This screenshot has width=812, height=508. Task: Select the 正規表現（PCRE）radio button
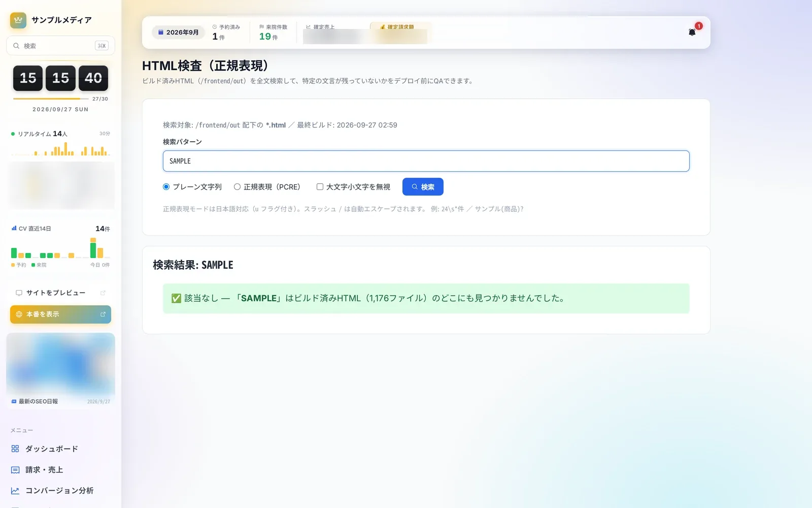point(237,187)
